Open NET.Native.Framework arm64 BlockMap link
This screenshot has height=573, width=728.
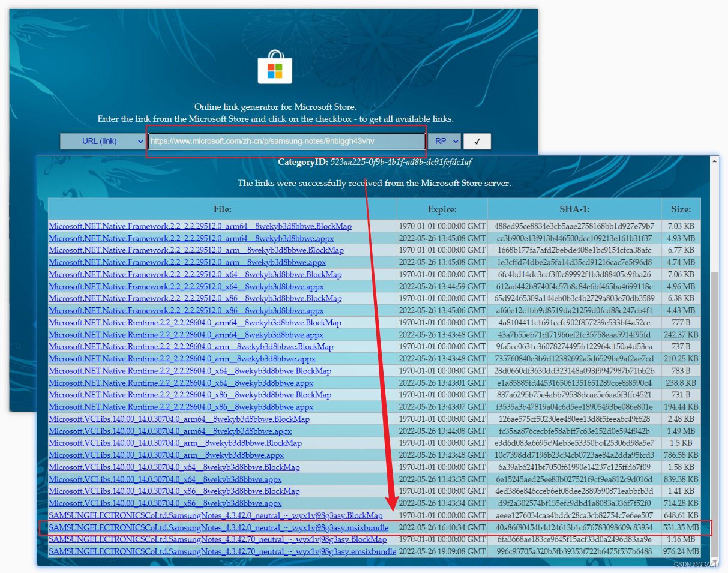tap(200, 226)
